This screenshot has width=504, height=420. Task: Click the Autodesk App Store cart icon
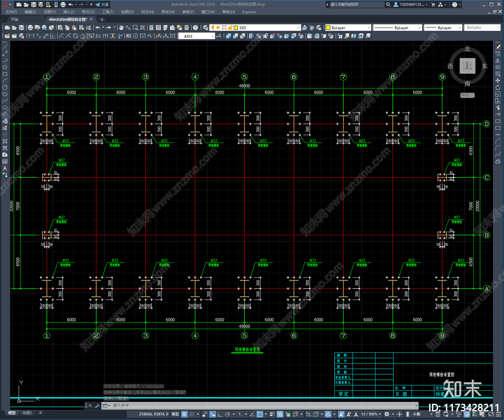click(433, 4)
